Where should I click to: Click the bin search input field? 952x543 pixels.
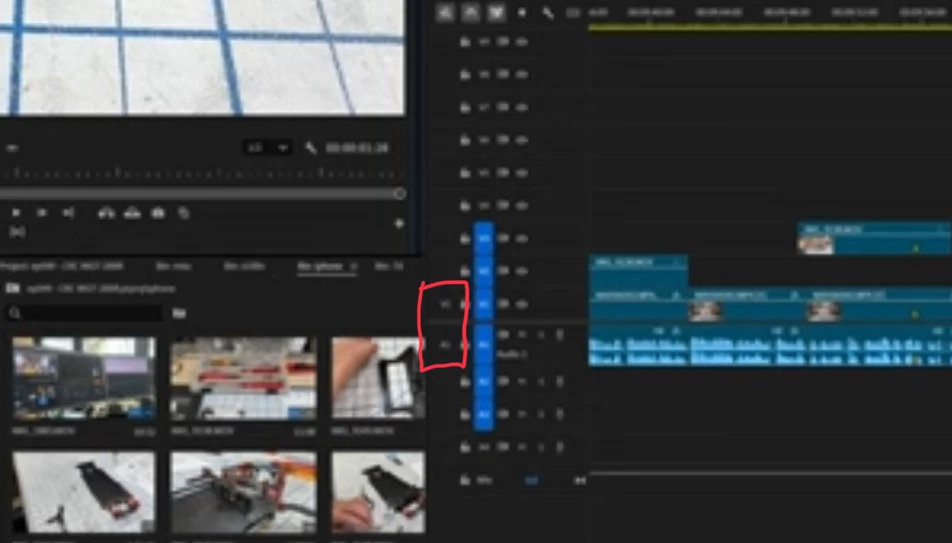[85, 313]
